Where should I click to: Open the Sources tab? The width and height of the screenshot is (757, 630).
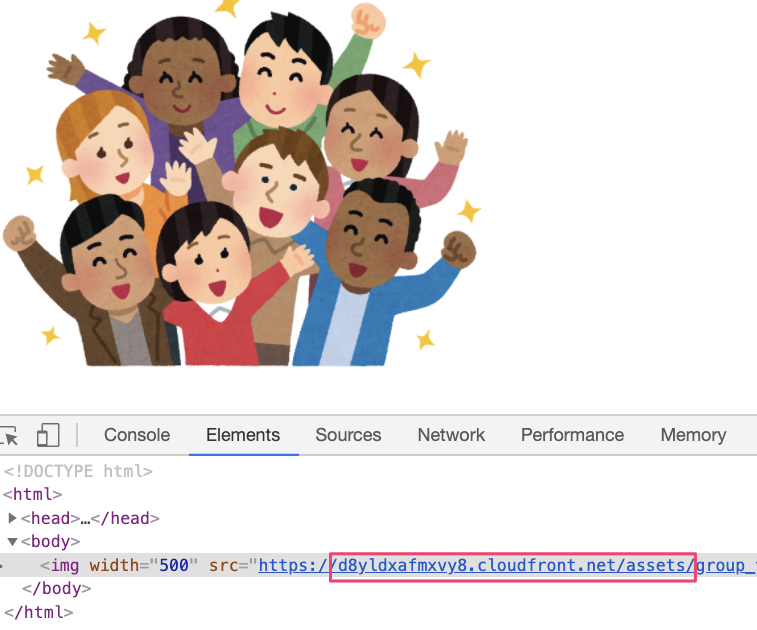(348, 435)
